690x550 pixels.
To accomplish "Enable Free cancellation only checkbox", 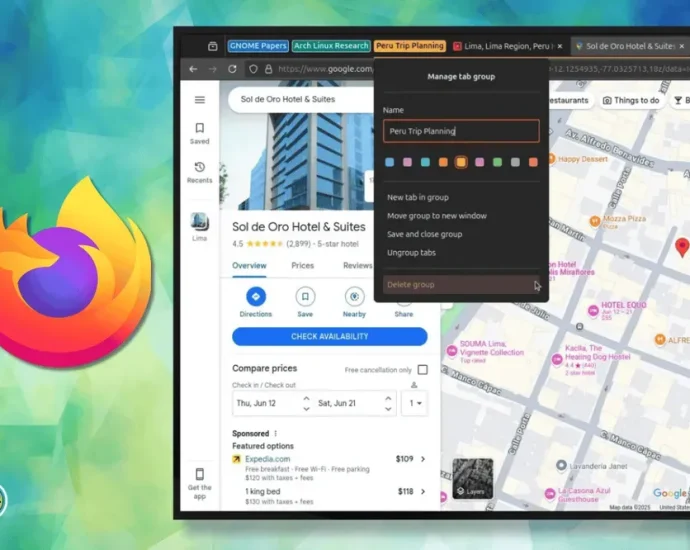I will pyautogui.click(x=422, y=370).
